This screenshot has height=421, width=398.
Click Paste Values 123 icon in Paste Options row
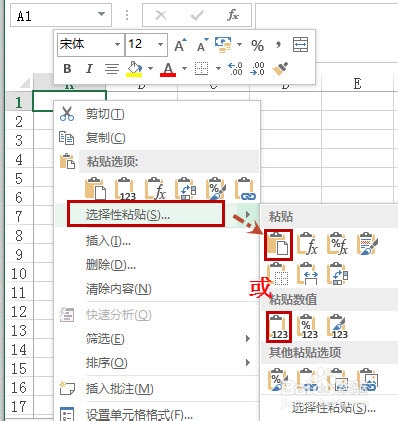125,189
